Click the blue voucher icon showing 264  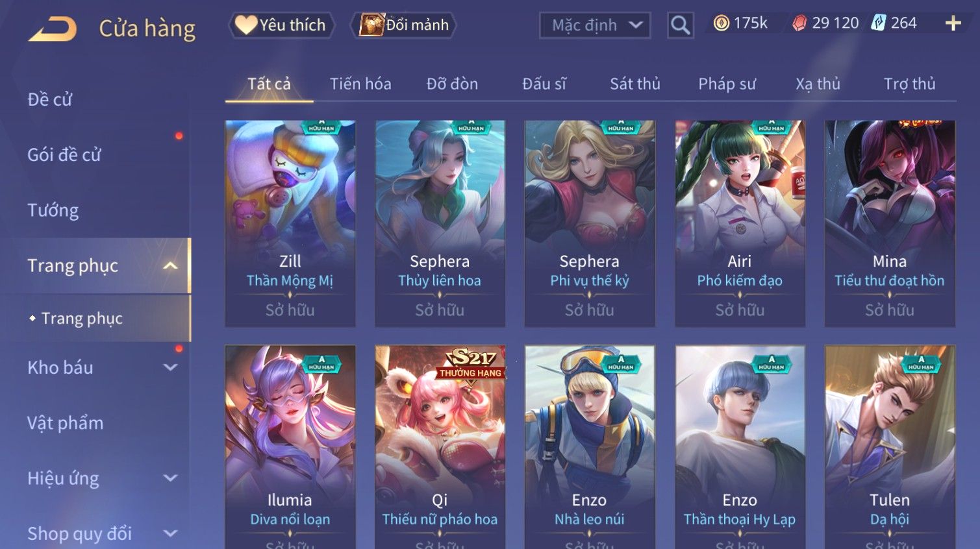tap(879, 23)
